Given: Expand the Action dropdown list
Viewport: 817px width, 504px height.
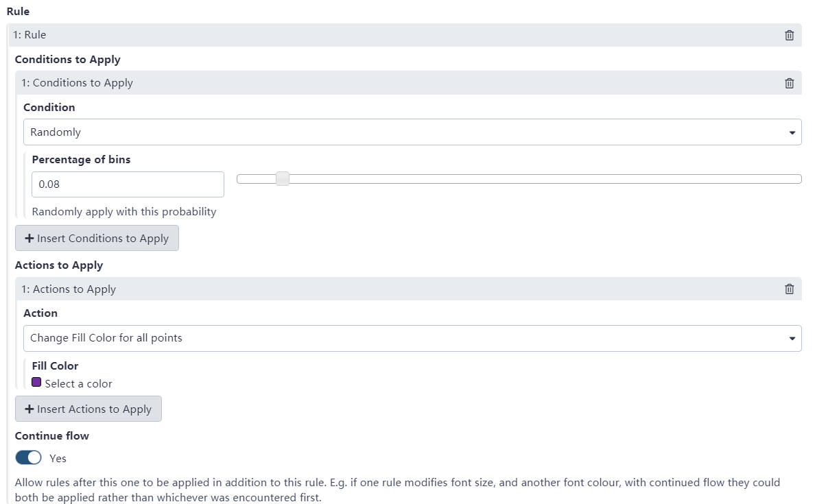Looking at the screenshot, I should (412, 338).
